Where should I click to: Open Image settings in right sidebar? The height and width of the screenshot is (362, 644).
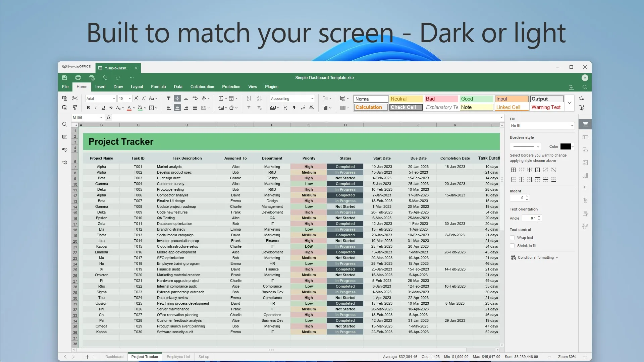(585, 163)
